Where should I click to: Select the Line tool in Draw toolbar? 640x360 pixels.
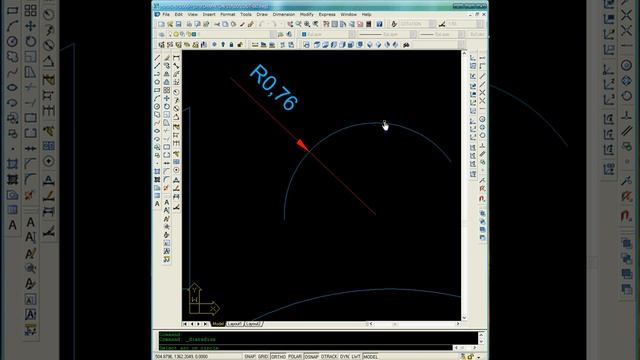(x=157, y=58)
